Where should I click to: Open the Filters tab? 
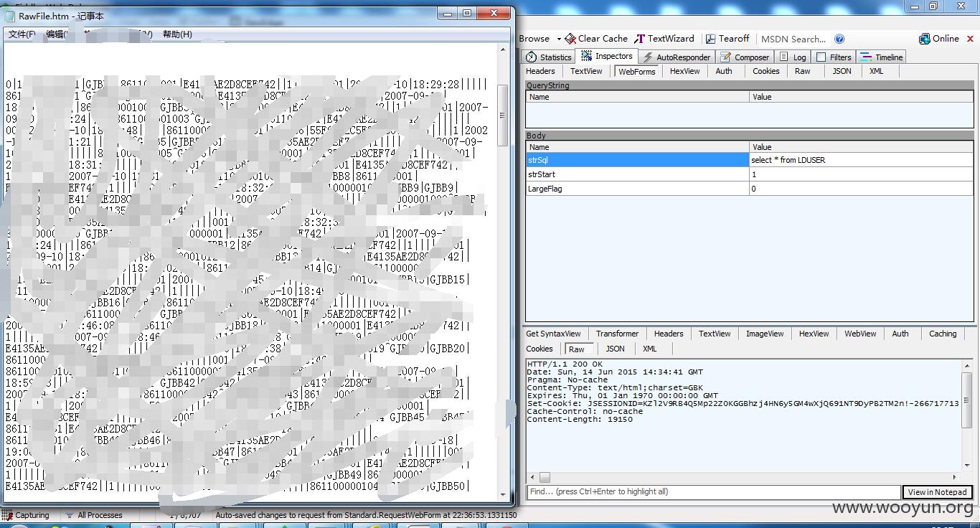coord(834,57)
